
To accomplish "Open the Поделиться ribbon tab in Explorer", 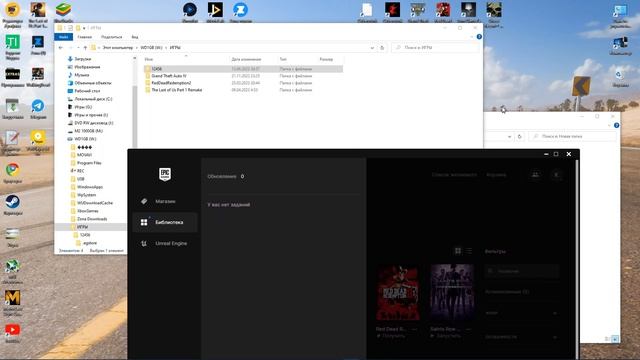I will 111,37.
